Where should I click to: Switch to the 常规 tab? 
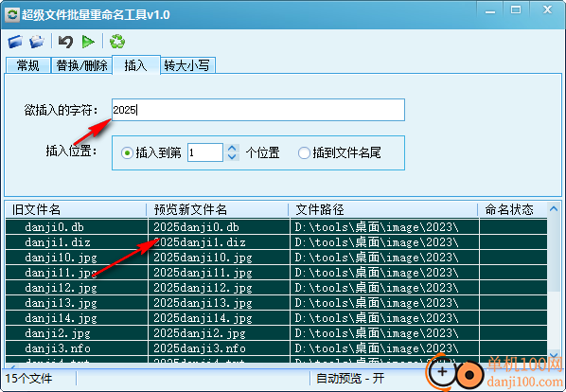point(28,65)
